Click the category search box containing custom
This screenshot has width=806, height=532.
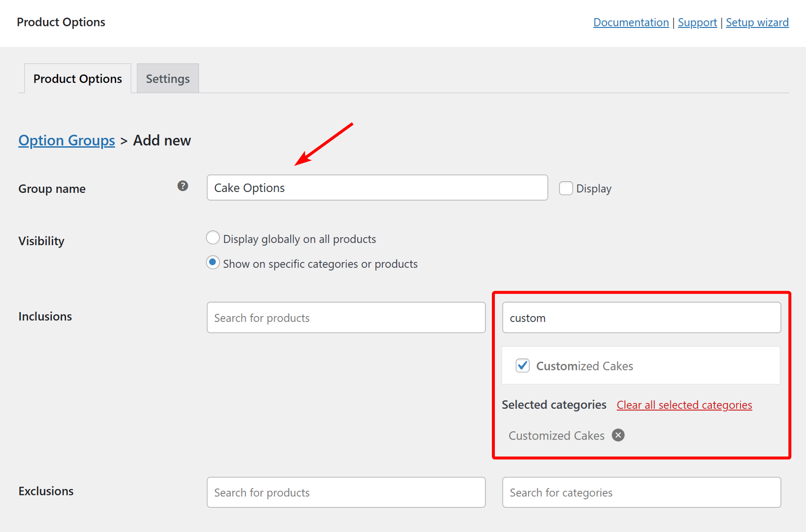pos(641,318)
